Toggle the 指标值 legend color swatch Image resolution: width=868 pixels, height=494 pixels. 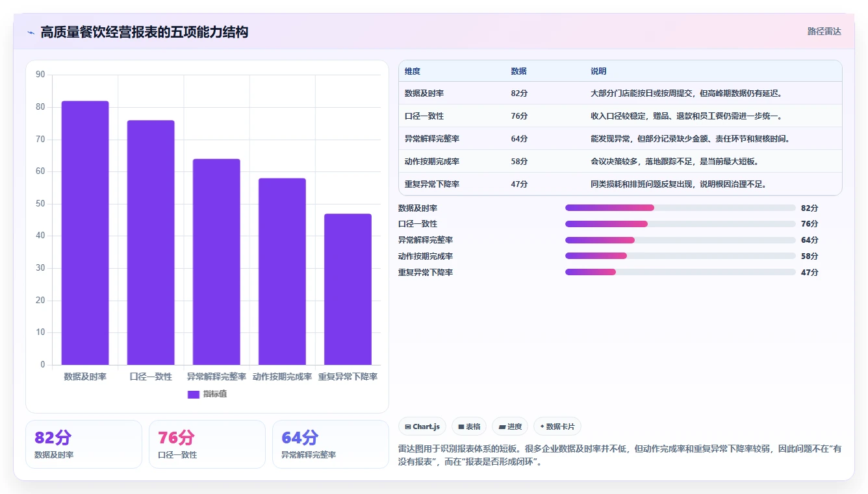pos(194,394)
